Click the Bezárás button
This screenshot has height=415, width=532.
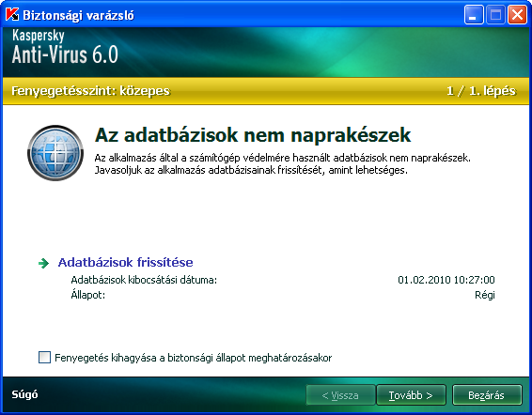(487, 395)
